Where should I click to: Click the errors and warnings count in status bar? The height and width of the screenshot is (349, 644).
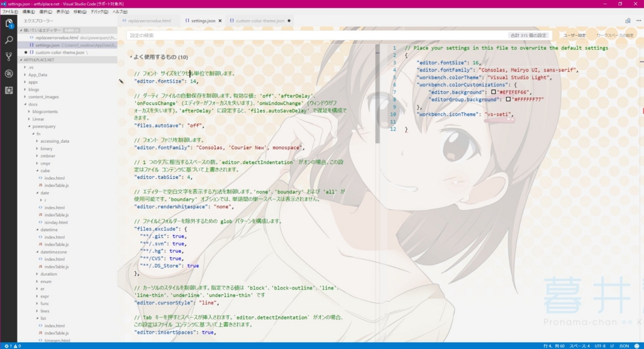(13, 346)
